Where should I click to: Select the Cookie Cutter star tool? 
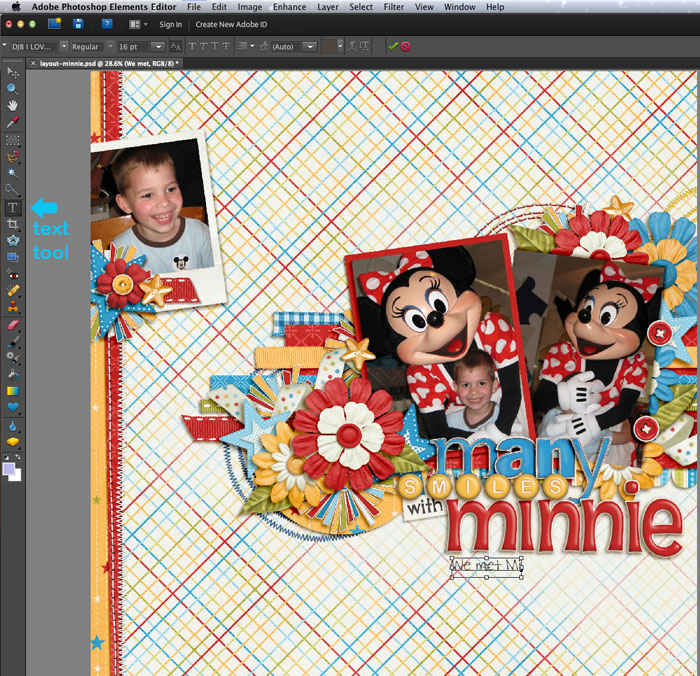tap(12, 241)
